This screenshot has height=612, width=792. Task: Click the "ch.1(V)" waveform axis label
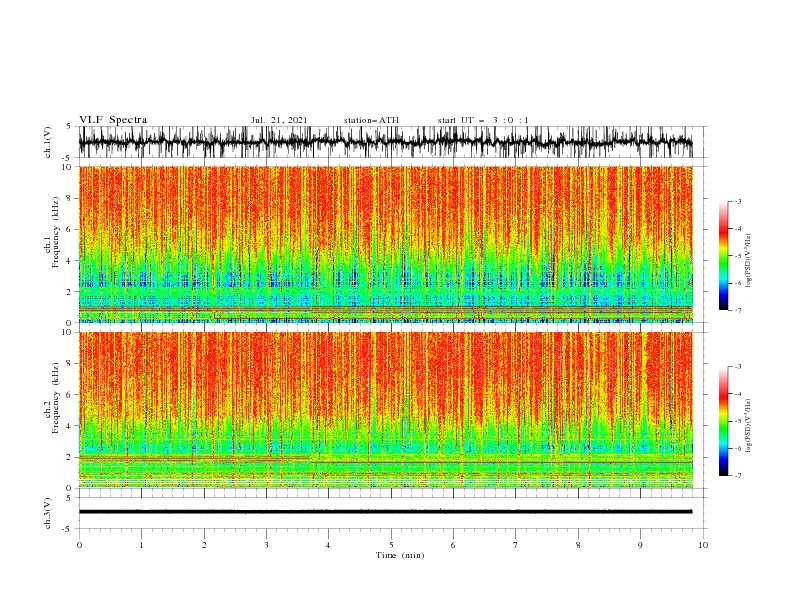coord(48,142)
